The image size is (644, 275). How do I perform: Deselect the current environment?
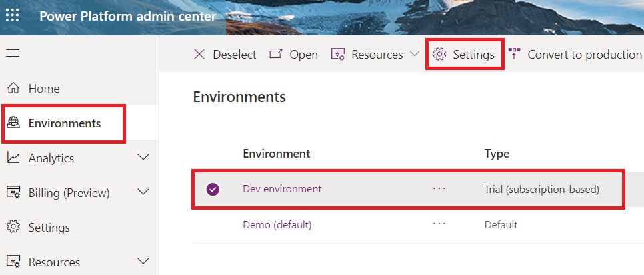pos(225,55)
